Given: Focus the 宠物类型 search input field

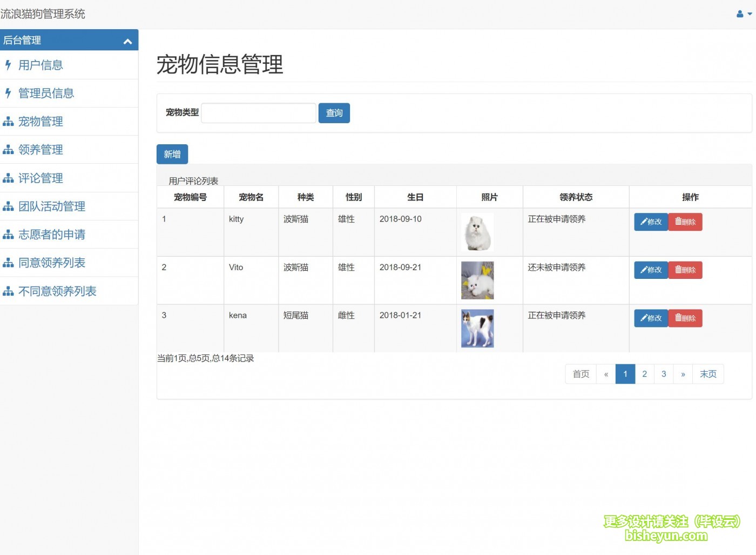Looking at the screenshot, I should point(259,113).
